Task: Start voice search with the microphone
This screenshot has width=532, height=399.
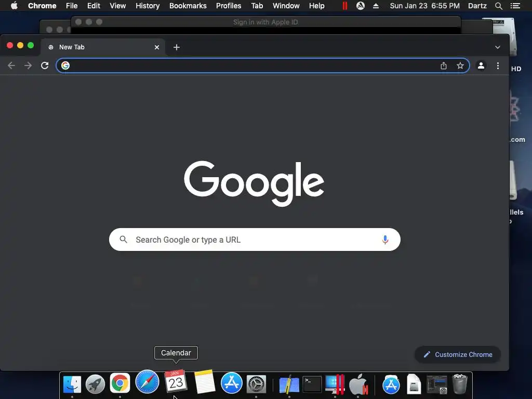Action: [385, 240]
